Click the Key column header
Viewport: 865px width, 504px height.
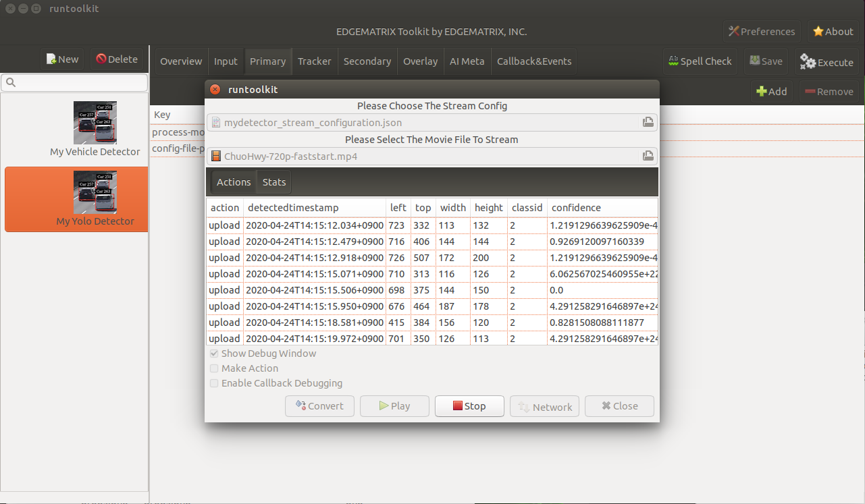[x=162, y=115]
